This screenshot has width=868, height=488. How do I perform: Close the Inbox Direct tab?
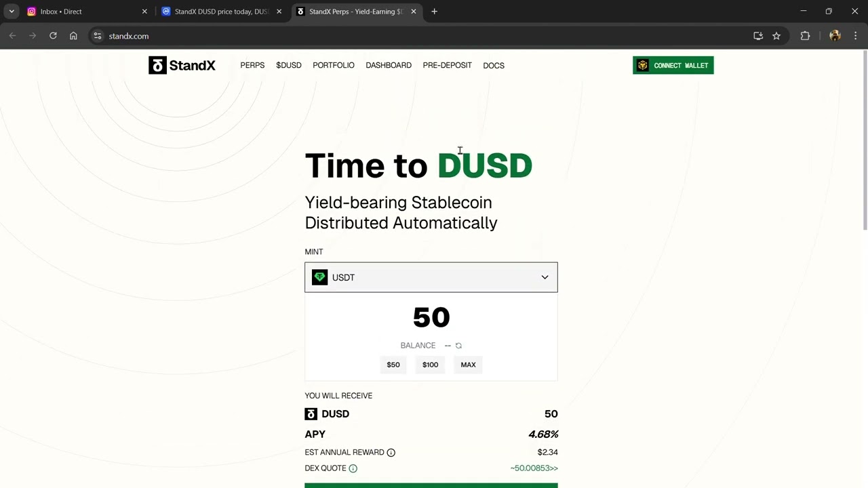(144, 12)
